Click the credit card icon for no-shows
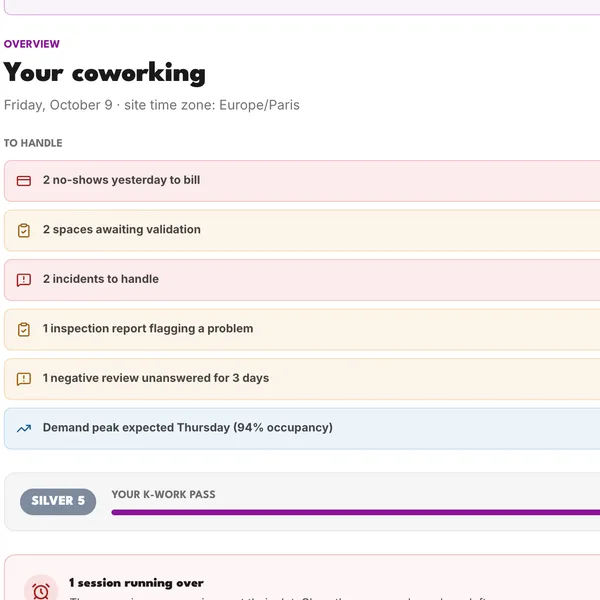This screenshot has height=600, width=600. [24, 181]
